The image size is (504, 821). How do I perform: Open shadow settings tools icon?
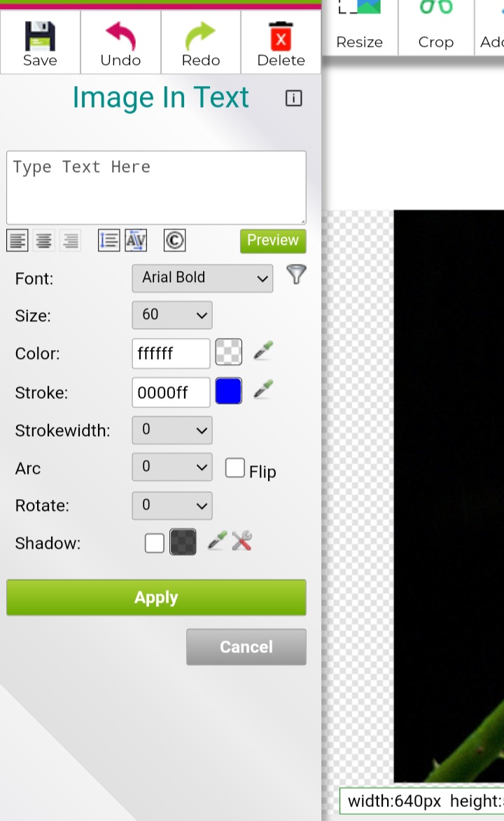point(241,541)
